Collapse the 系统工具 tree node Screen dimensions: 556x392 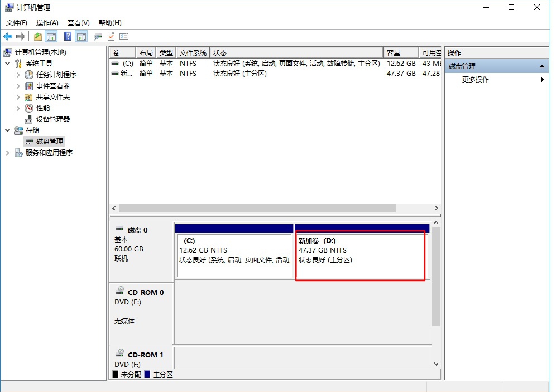(x=7, y=64)
